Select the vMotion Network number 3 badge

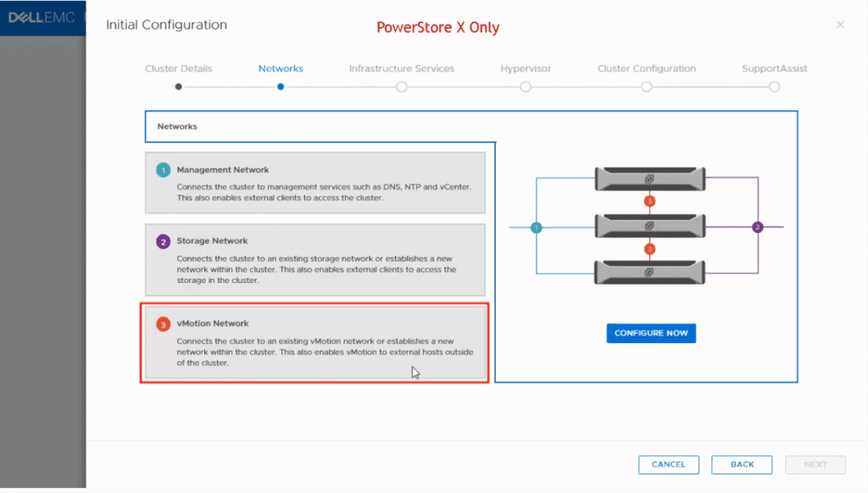[x=164, y=324]
